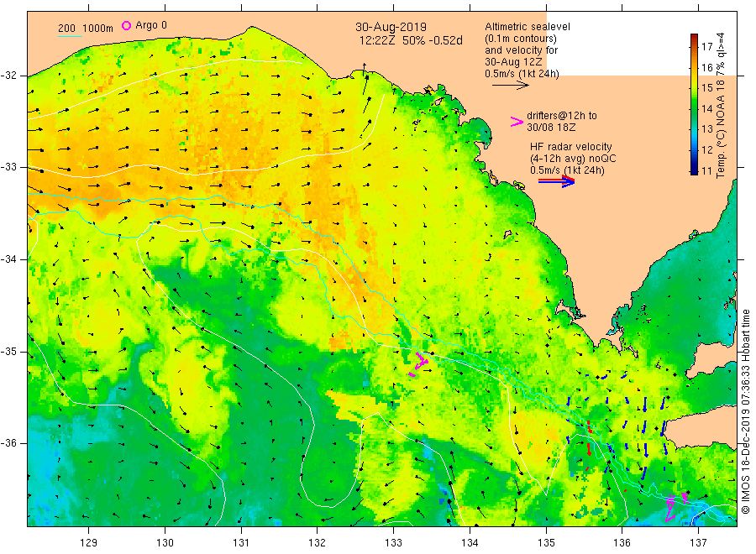Click the red and blue HF radar legend arrow
This screenshot has width=756, height=554.
pos(557,181)
